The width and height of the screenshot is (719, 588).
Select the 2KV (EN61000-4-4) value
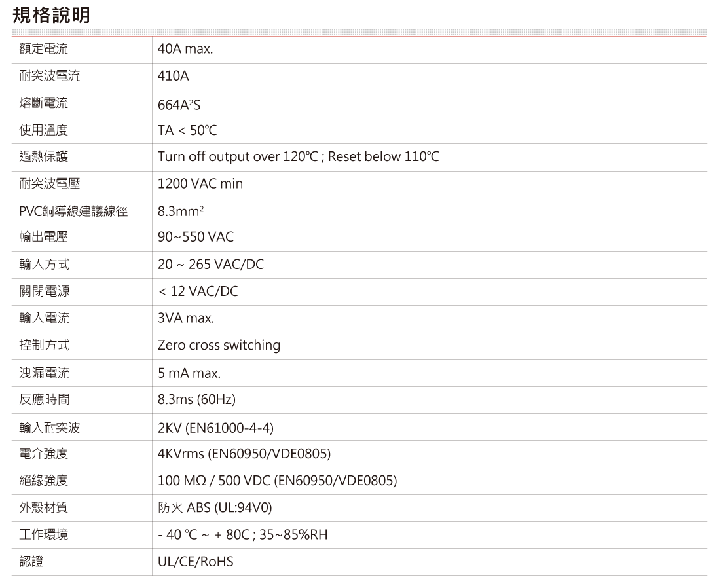click(215, 428)
